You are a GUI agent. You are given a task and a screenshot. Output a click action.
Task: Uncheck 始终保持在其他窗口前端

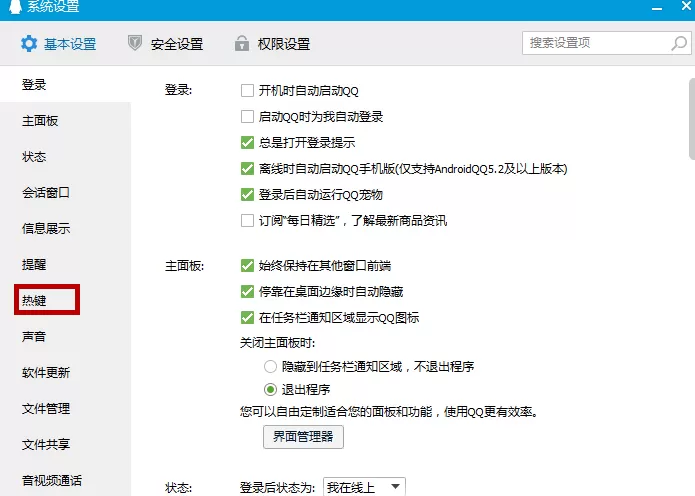(x=247, y=266)
